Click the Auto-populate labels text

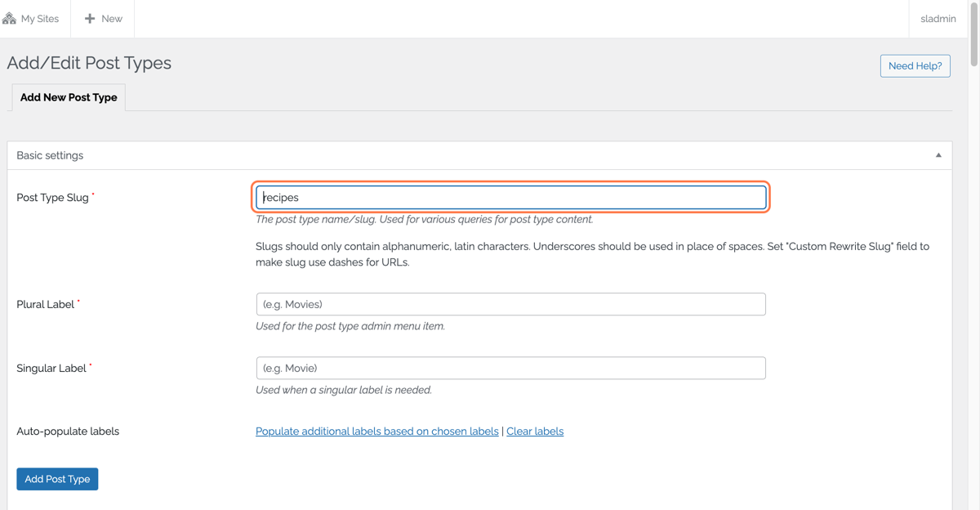coord(68,431)
